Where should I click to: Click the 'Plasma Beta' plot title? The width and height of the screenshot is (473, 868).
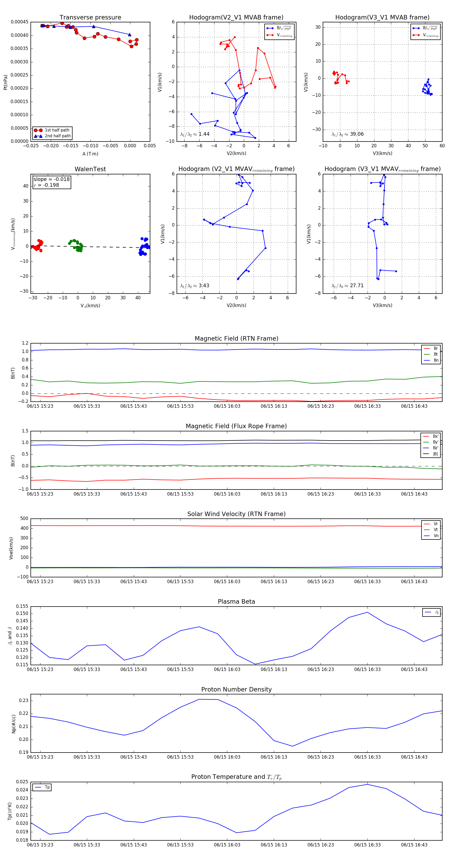[236, 602]
